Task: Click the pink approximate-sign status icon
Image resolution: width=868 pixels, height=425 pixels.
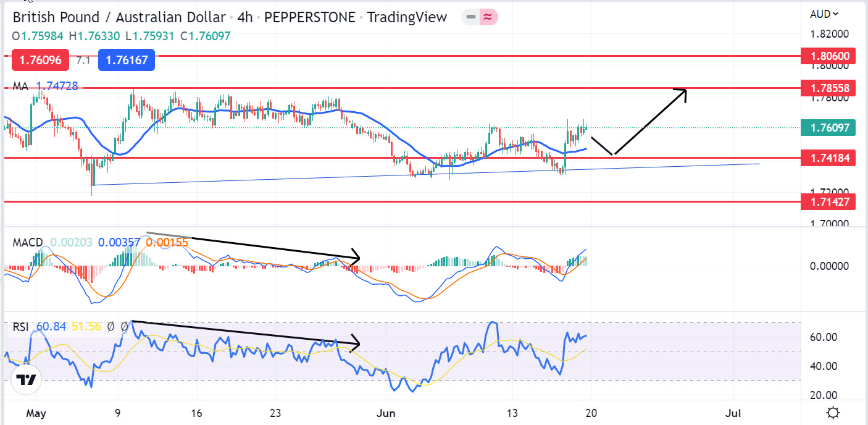Action: [488, 17]
